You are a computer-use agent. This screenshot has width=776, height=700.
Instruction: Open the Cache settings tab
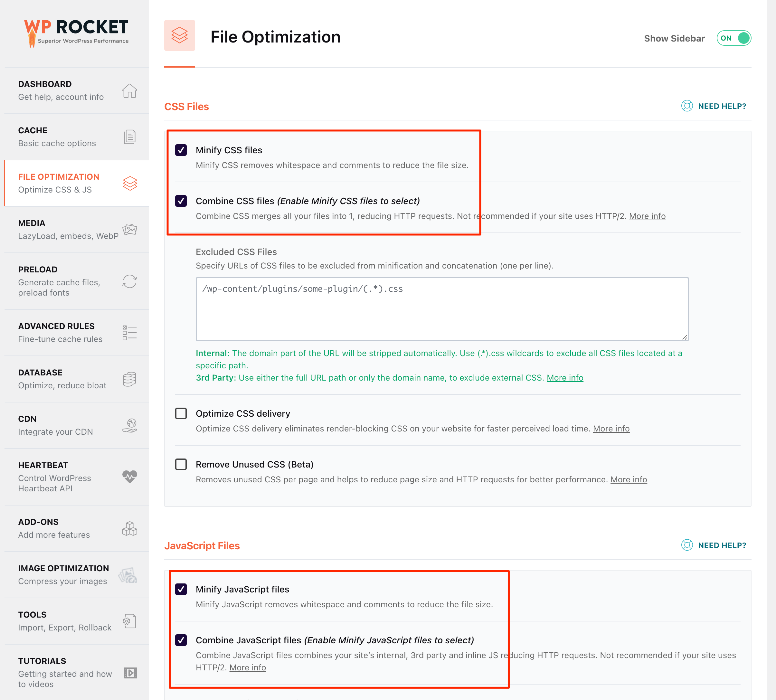pyautogui.click(x=77, y=137)
